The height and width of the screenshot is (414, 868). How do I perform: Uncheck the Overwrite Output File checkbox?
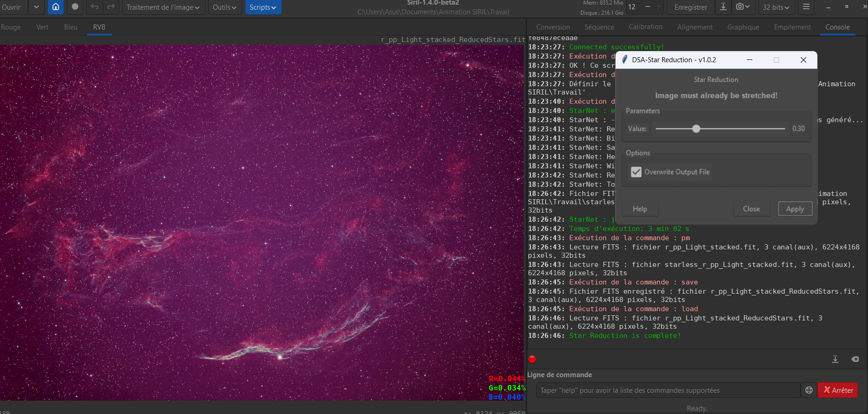[x=636, y=172]
